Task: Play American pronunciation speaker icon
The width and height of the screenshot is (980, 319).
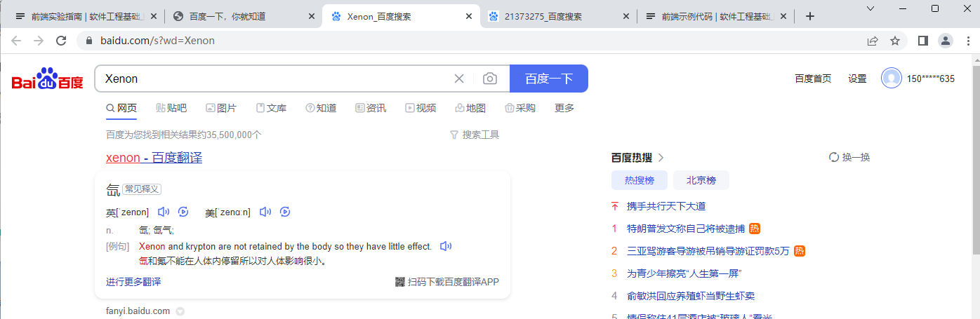Action: pyautogui.click(x=265, y=212)
